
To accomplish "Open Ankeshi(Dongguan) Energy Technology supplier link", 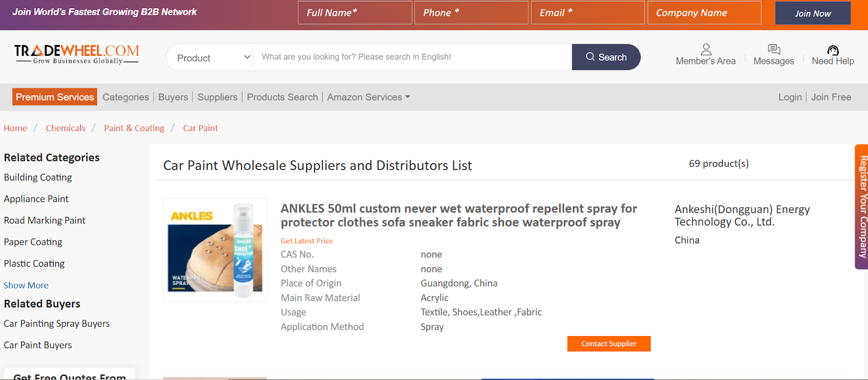I will point(742,215).
